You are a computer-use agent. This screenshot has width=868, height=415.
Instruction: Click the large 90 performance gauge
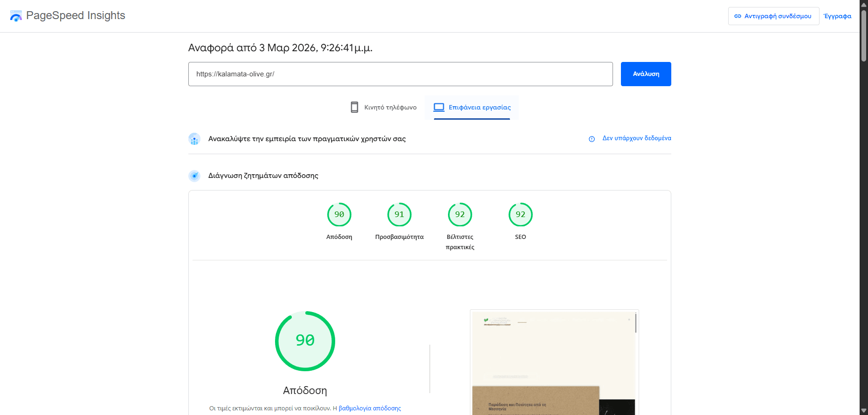(305, 341)
